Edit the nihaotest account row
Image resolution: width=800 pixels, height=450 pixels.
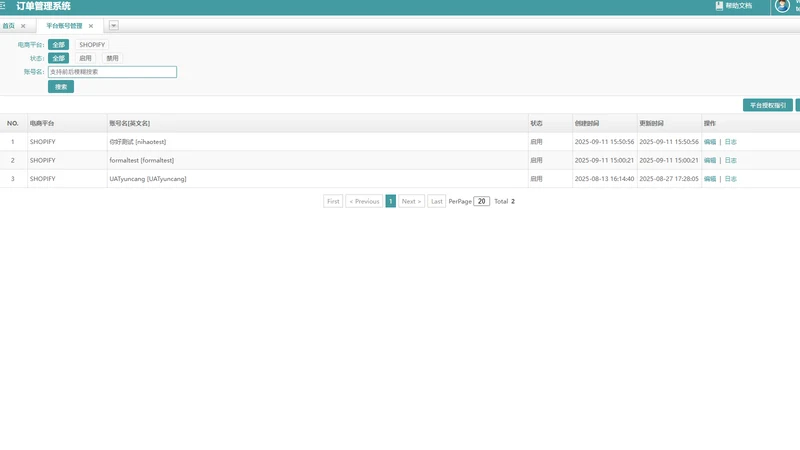(x=710, y=142)
